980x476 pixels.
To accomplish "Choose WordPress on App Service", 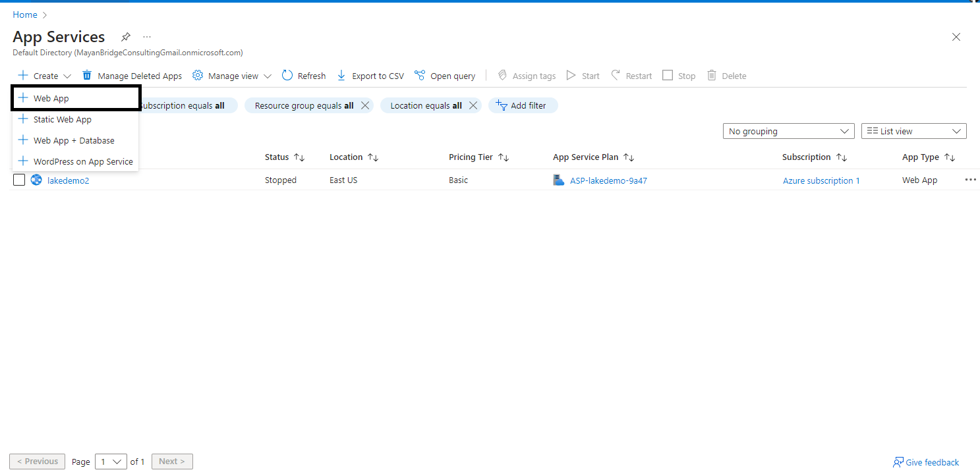I will [x=76, y=161].
